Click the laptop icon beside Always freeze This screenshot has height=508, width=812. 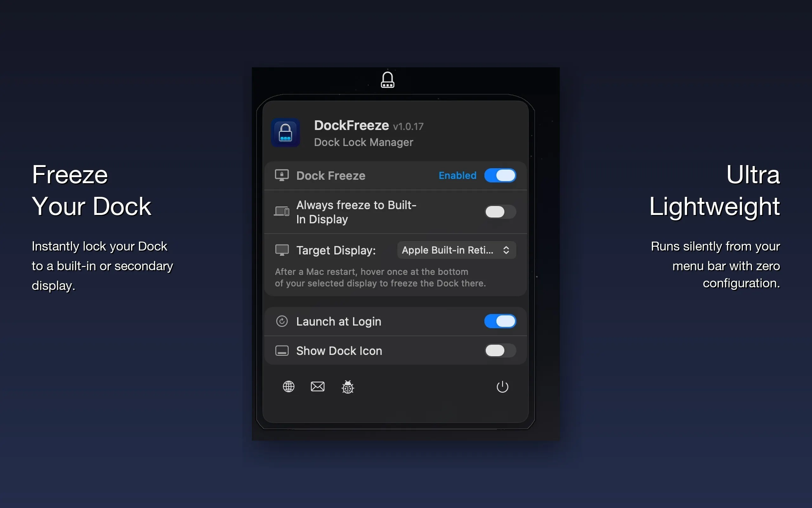[x=282, y=211]
